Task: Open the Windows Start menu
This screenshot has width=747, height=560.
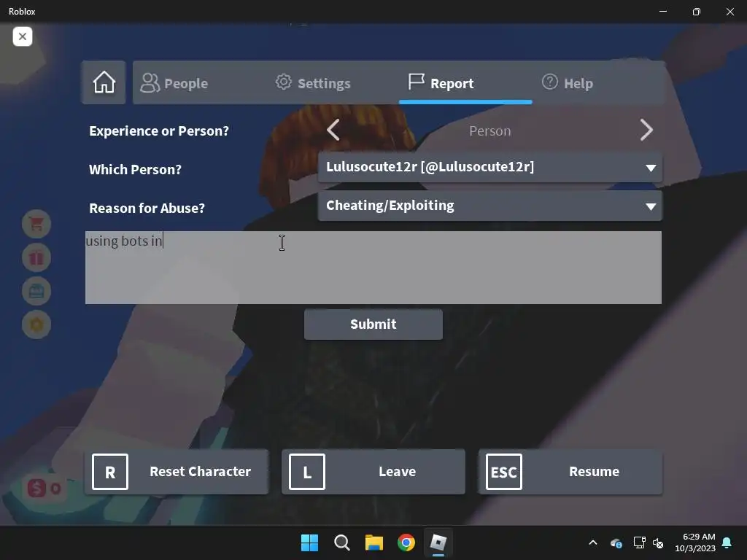Action: tap(309, 542)
